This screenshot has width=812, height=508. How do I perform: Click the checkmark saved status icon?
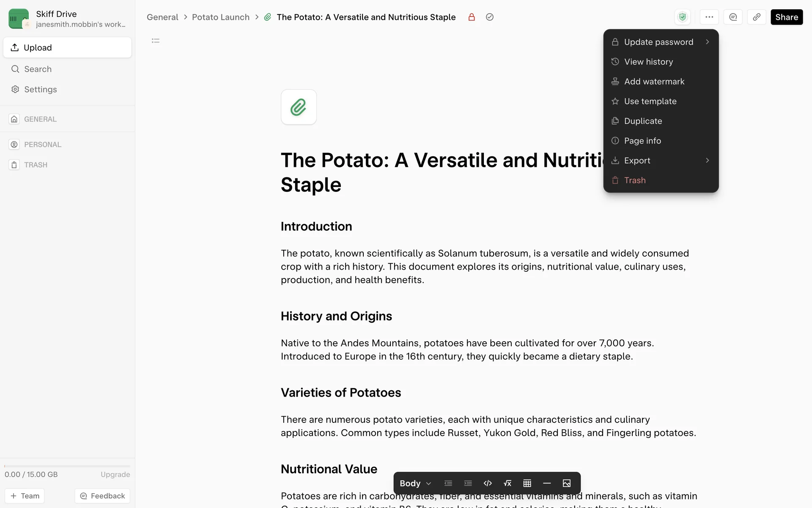tap(490, 17)
